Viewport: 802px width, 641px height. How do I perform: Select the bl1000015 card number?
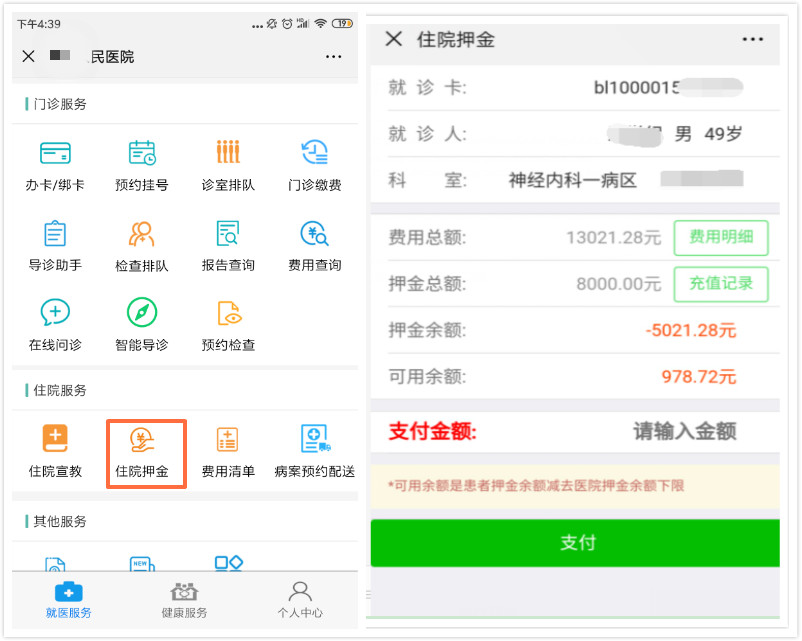tap(637, 88)
